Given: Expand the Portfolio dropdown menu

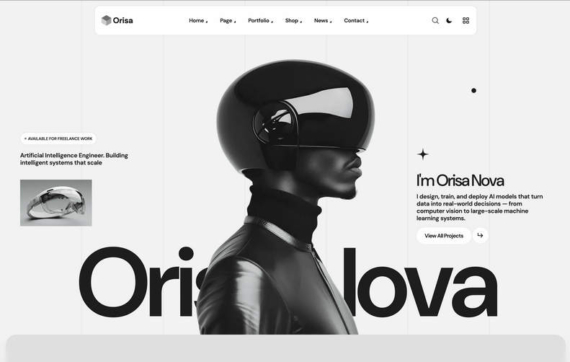Looking at the screenshot, I should [x=260, y=20].
